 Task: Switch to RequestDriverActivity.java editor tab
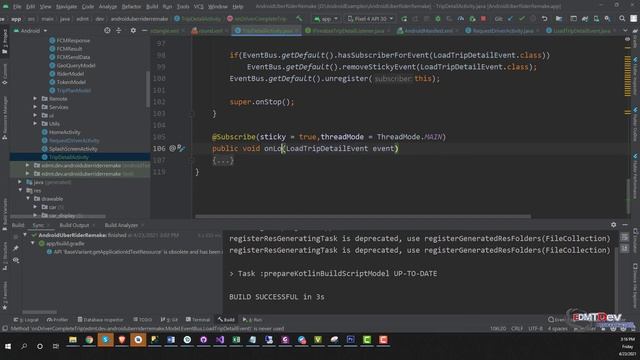pyautogui.click(x=501, y=31)
